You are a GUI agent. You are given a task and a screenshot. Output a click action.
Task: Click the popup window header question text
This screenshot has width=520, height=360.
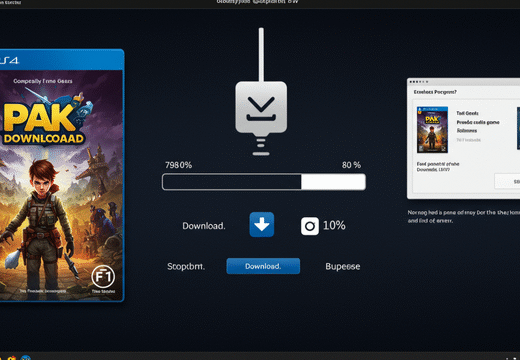(435, 92)
